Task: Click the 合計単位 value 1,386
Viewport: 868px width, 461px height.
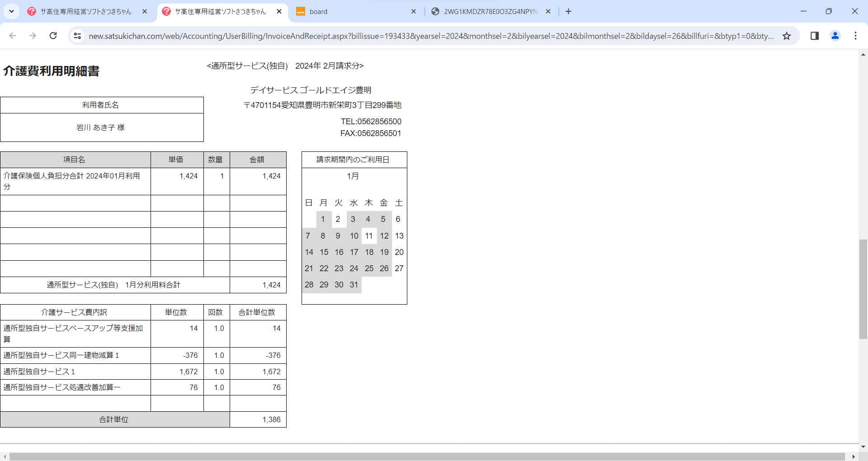Action: [271, 419]
